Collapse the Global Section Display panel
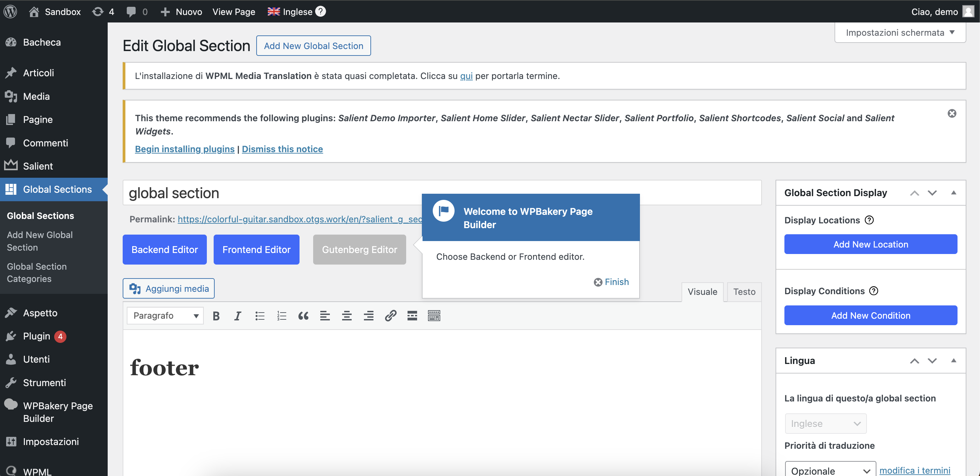This screenshot has width=980, height=476. pyautogui.click(x=954, y=193)
